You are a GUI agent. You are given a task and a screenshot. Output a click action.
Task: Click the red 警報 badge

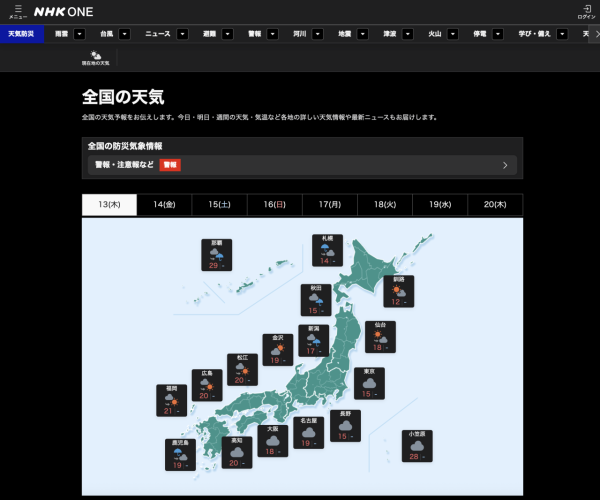click(170, 165)
